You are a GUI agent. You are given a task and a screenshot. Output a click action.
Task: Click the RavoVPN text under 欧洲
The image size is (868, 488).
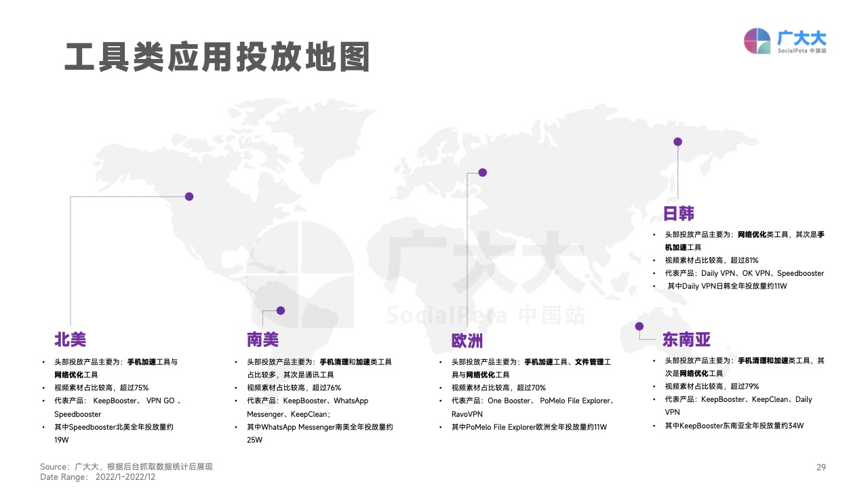(x=467, y=413)
